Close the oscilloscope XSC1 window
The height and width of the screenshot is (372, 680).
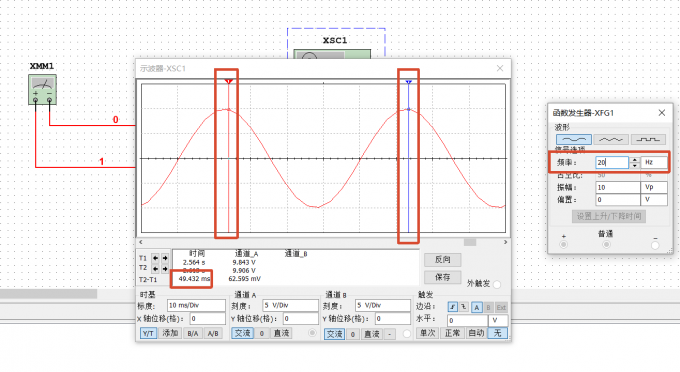coord(500,68)
